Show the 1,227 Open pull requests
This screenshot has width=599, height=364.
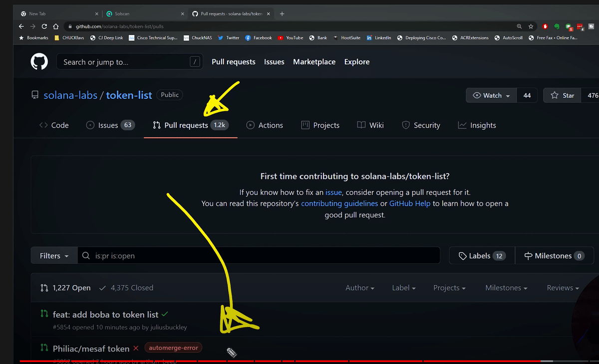click(65, 288)
